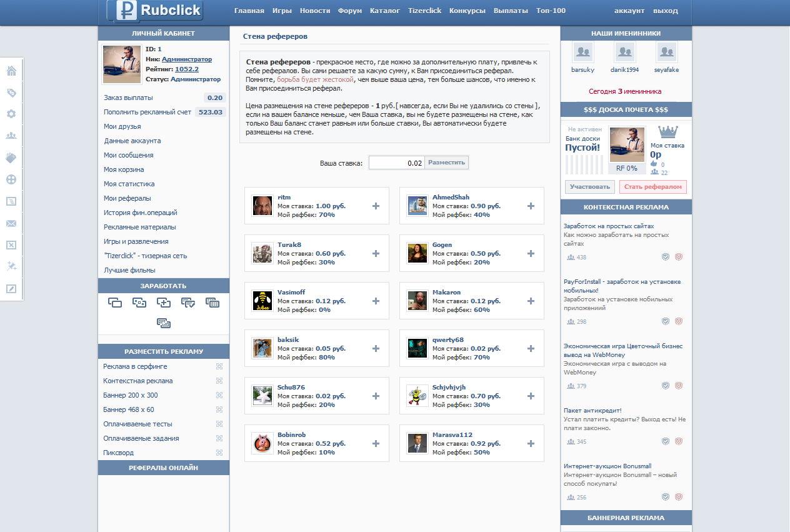This screenshot has height=532, width=790.
Task: Click the plus icon on Bobinrob card
Action: click(x=376, y=443)
